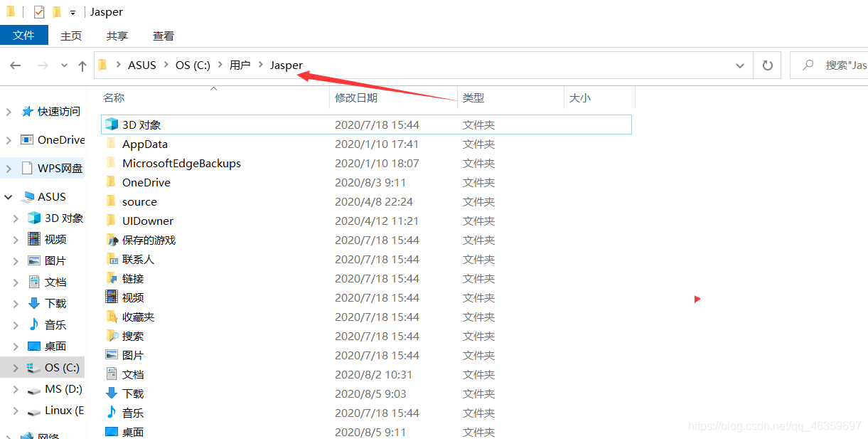868x439 pixels.
Task: Click Jasper in the address breadcrumb
Action: [x=286, y=65]
